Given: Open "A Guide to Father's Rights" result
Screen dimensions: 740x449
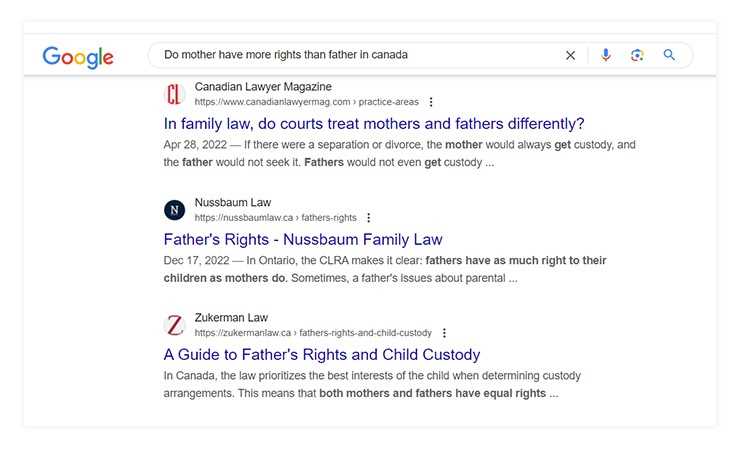Looking at the screenshot, I should [322, 355].
